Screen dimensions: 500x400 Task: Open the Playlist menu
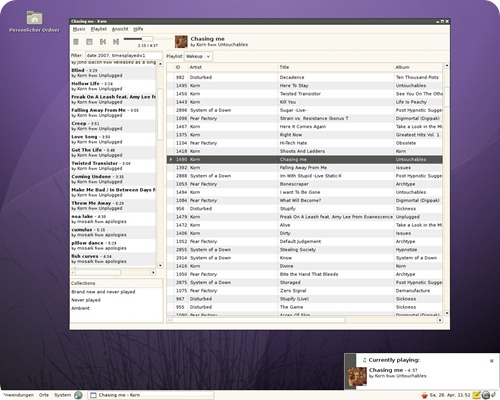click(x=99, y=29)
